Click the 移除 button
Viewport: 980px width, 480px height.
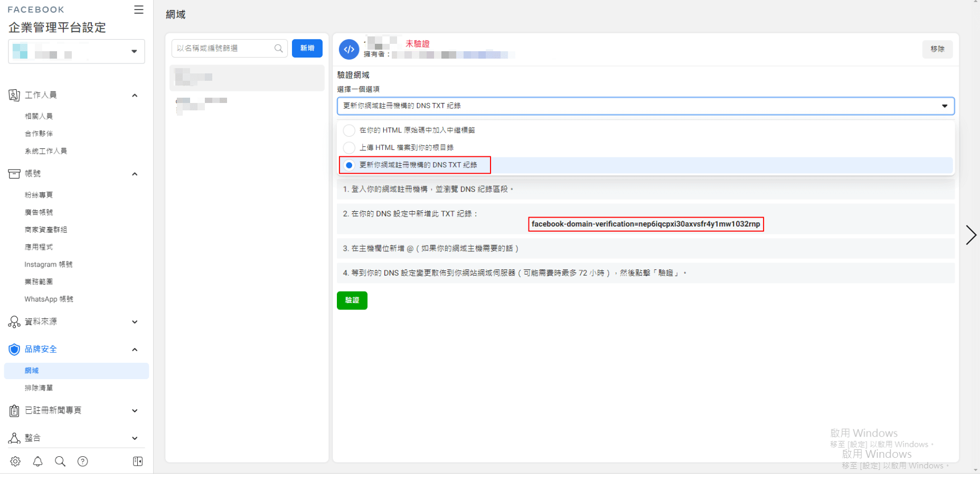[937, 49]
